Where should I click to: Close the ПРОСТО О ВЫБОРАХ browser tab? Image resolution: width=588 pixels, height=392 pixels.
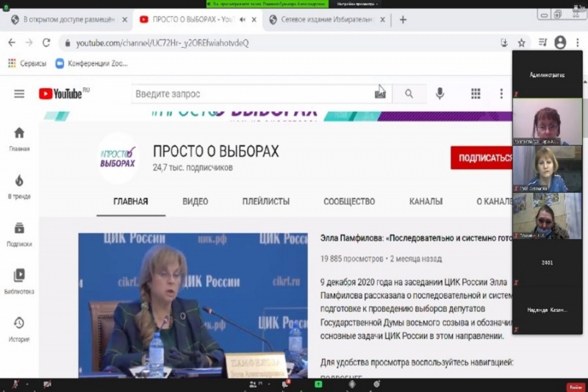[254, 20]
